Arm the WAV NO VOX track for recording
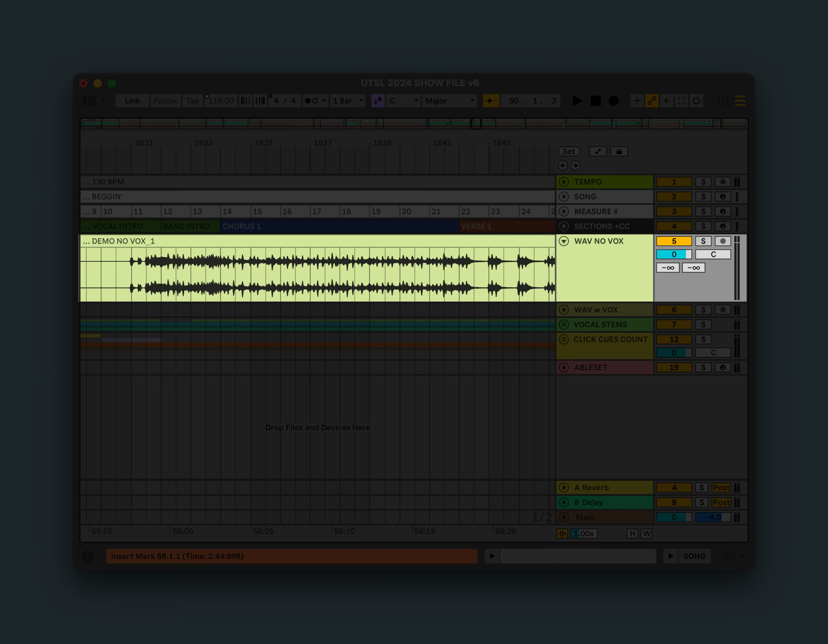 [x=723, y=241]
